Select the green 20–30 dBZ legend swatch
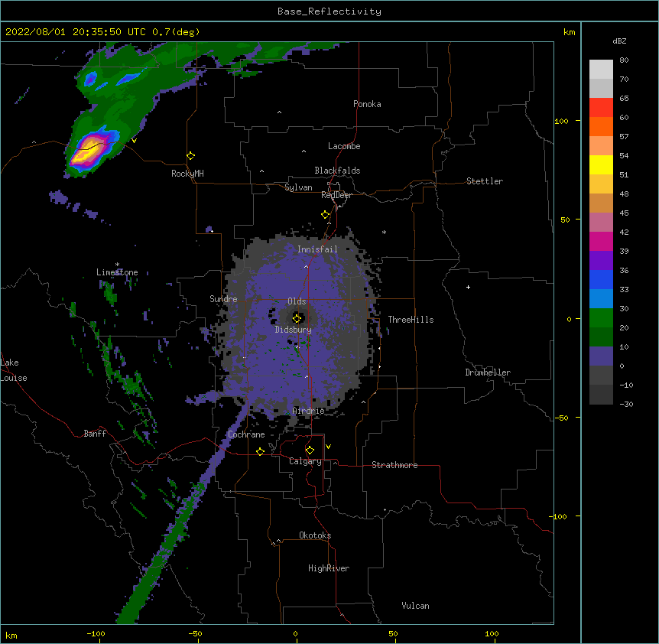 (601, 318)
